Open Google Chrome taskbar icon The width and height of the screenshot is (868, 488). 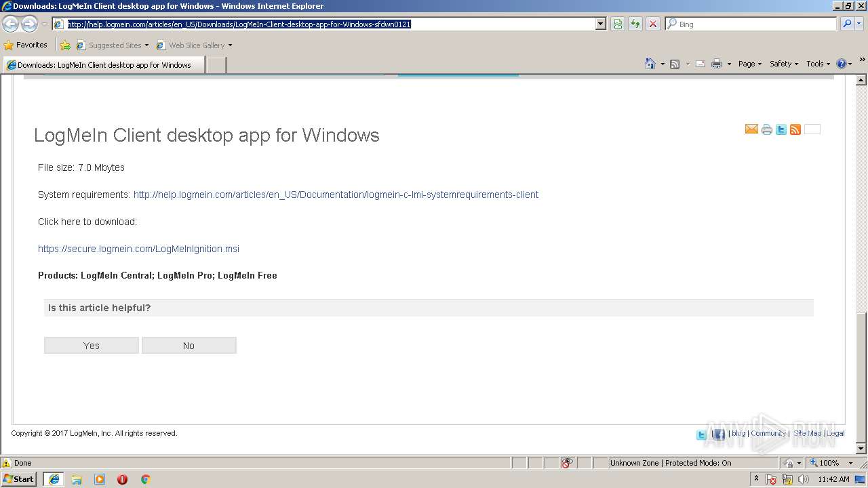coord(145,479)
